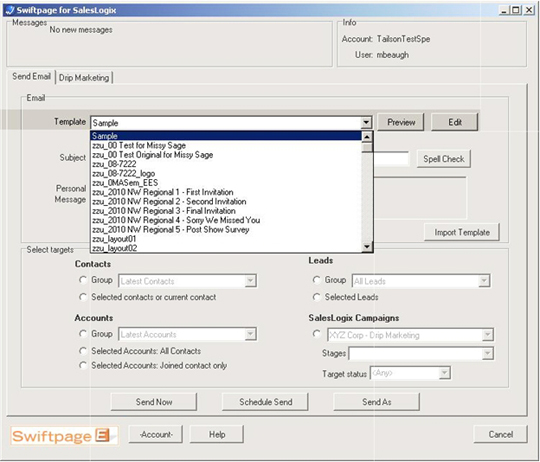Click the Import Template button
Viewport: 540px width, 462px height.
(462, 232)
